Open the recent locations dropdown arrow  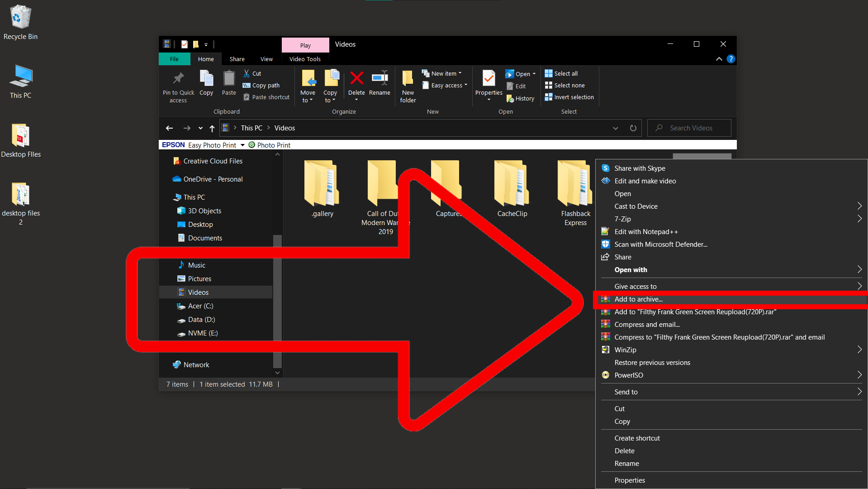click(200, 128)
